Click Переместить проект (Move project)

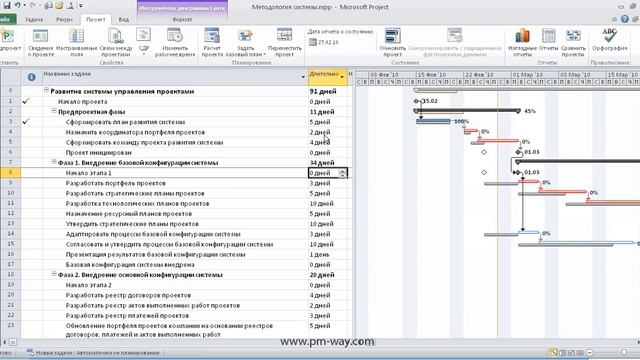click(284, 42)
